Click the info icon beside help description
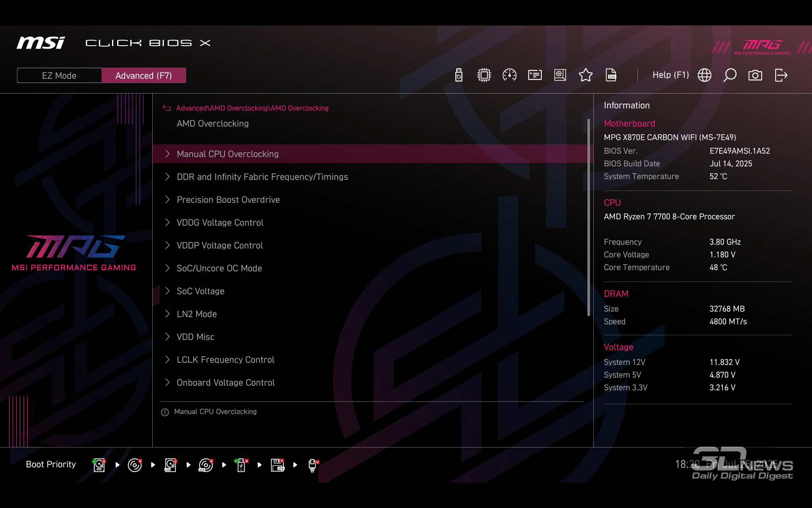The height and width of the screenshot is (508, 812). [x=165, y=412]
